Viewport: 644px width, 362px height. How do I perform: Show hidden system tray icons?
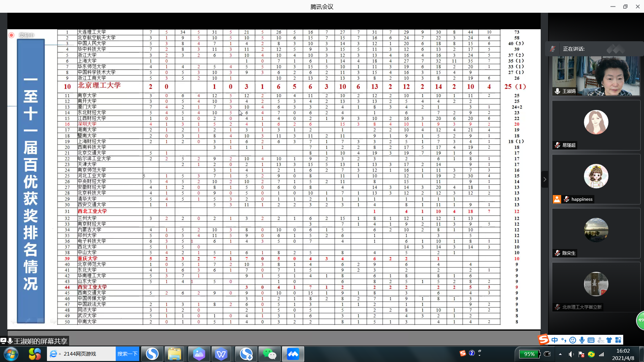pos(560,354)
